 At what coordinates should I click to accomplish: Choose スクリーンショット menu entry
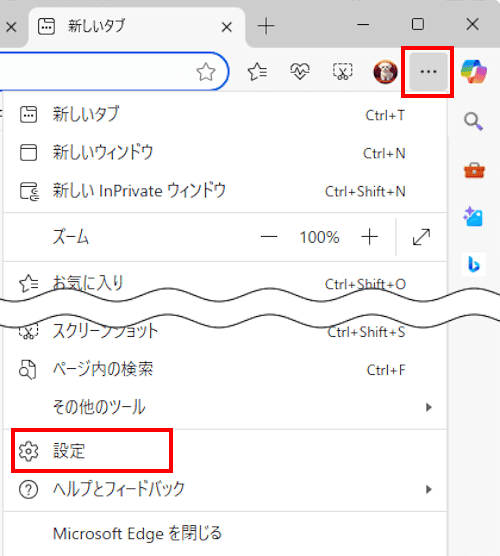pos(225,332)
